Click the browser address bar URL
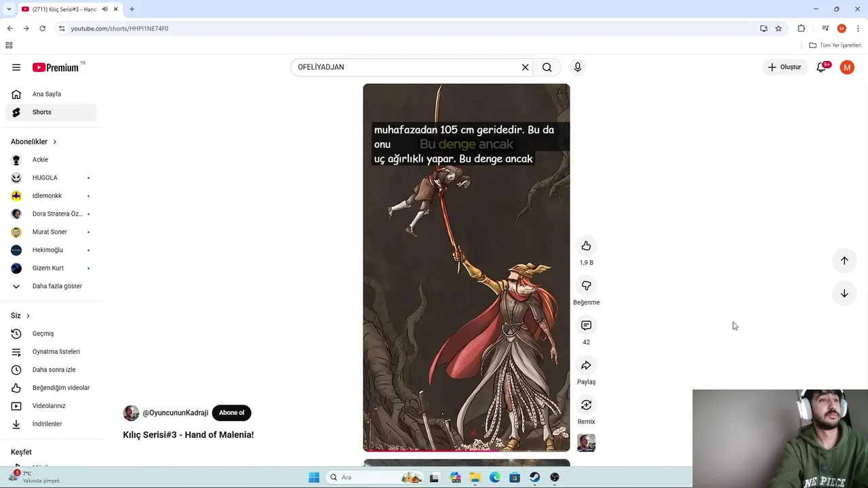 tap(119, 28)
